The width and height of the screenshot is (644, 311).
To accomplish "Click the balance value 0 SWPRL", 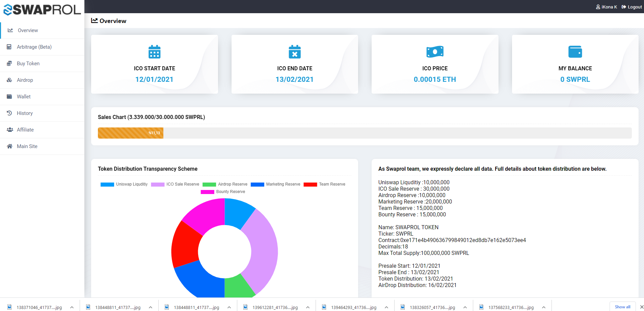I will pyautogui.click(x=575, y=79).
